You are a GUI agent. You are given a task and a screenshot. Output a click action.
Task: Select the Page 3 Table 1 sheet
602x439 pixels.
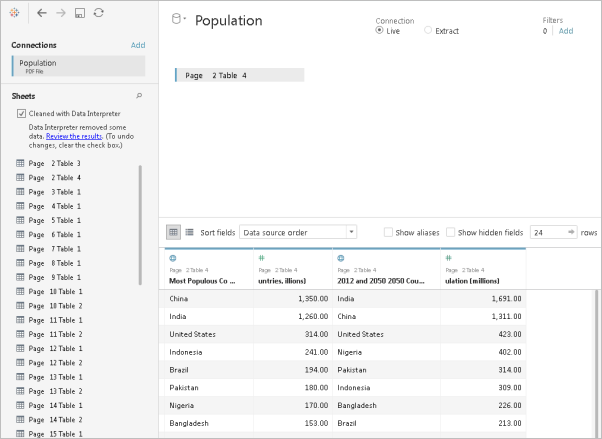click(55, 191)
